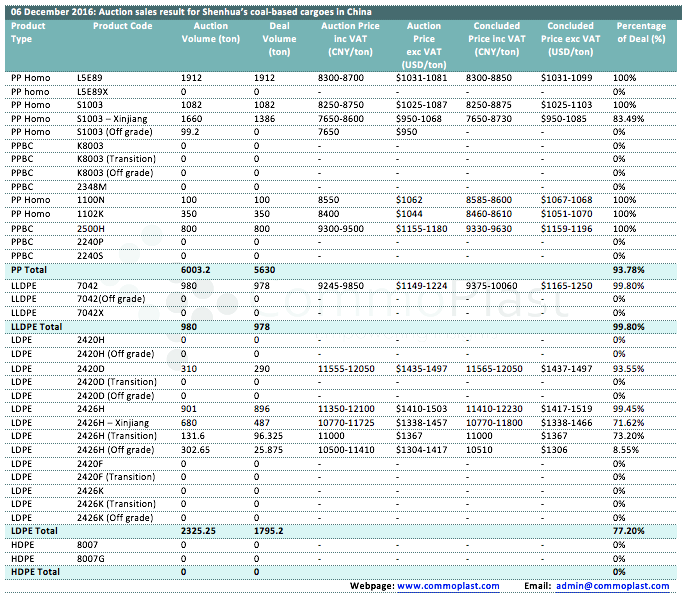Select the L5E89 product code cell
Viewport: 682px width, 602px height.
coord(90,77)
